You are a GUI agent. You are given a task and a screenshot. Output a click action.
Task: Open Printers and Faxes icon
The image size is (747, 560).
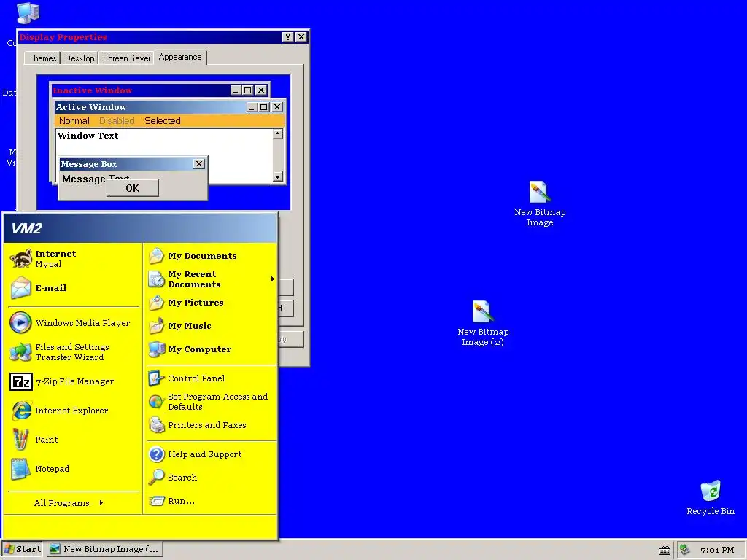156,425
